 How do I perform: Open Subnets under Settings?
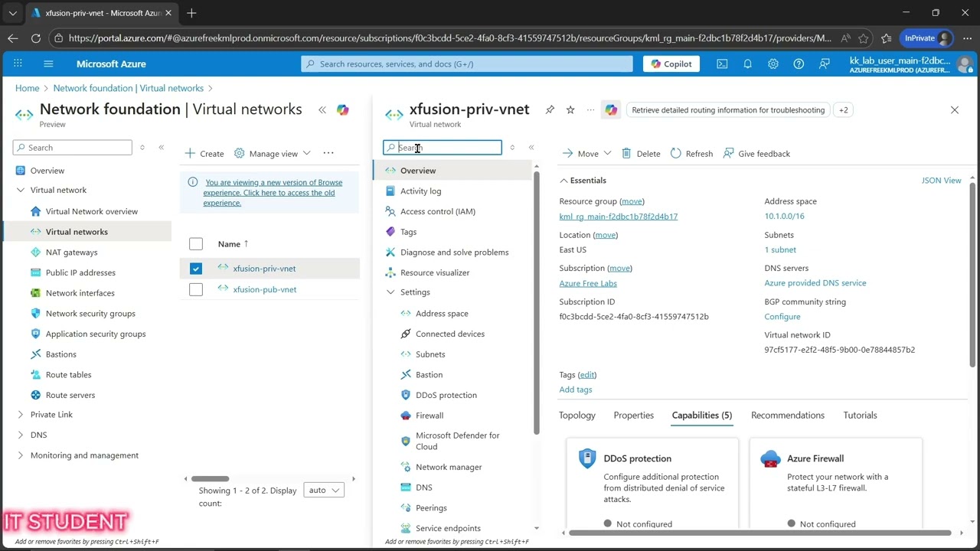point(430,354)
